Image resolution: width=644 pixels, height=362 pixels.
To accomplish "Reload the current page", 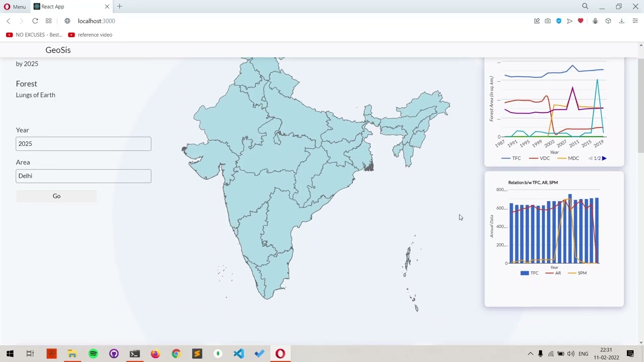I will click(x=35, y=21).
